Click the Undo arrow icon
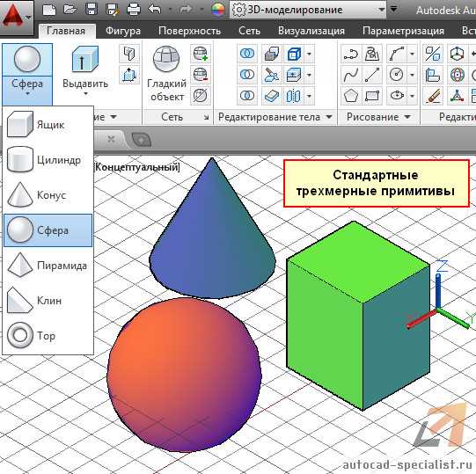476x474 pixels. pyautogui.click(x=155, y=9)
